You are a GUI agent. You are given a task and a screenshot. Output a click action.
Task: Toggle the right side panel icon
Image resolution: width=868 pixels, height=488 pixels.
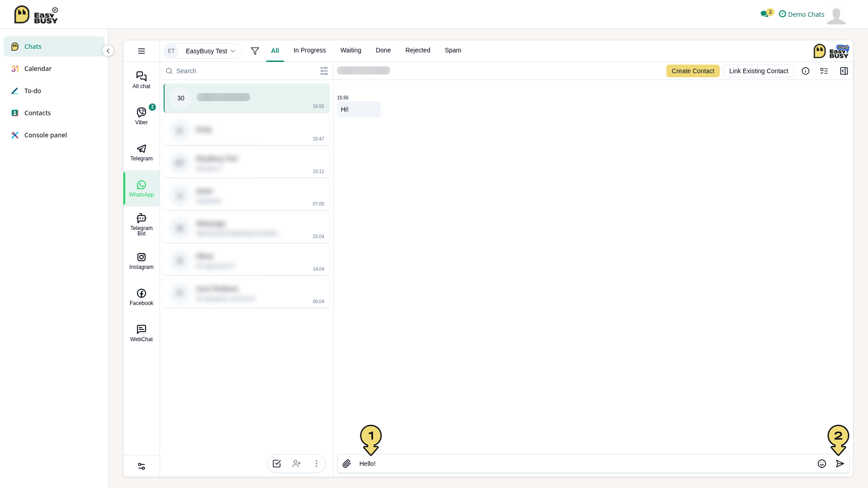844,71
